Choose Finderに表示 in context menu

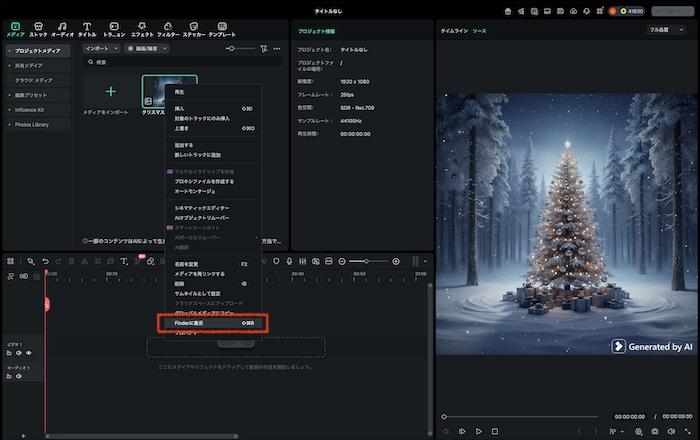click(212, 323)
